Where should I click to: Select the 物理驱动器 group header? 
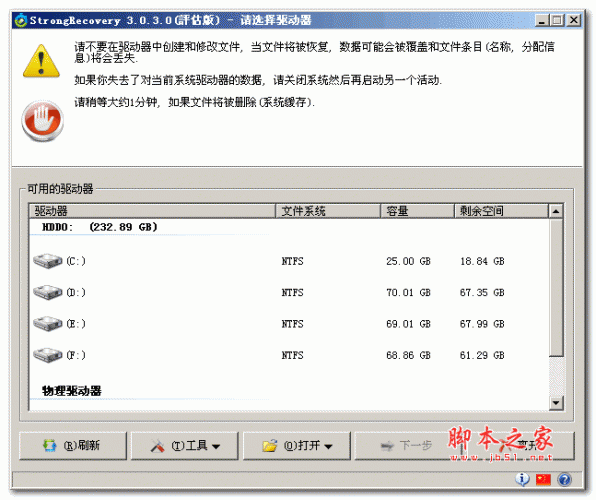pos(71,391)
